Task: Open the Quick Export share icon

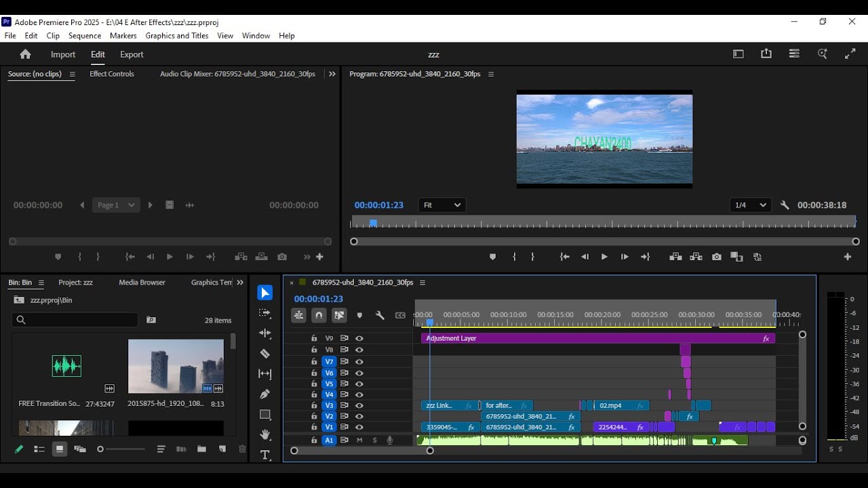Action: (x=766, y=54)
